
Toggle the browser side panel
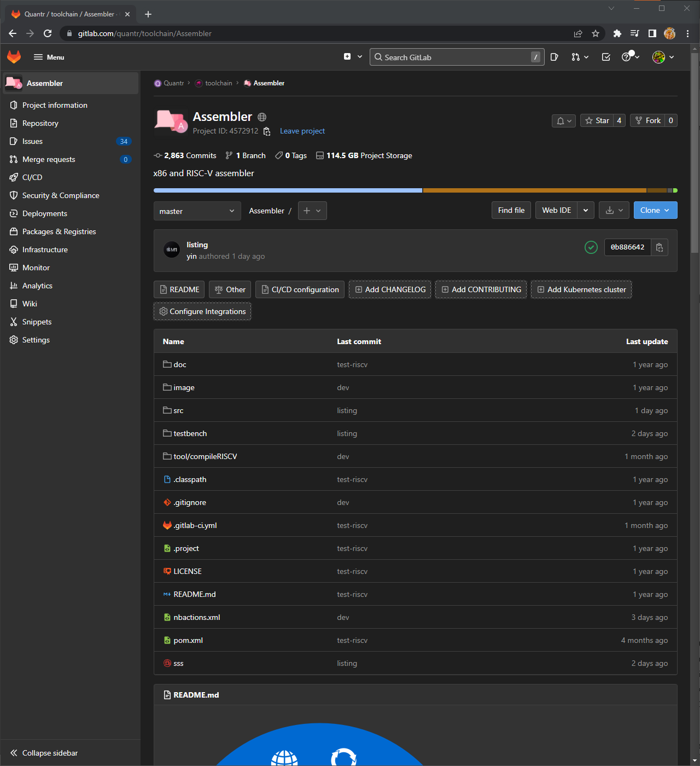pyautogui.click(x=652, y=33)
